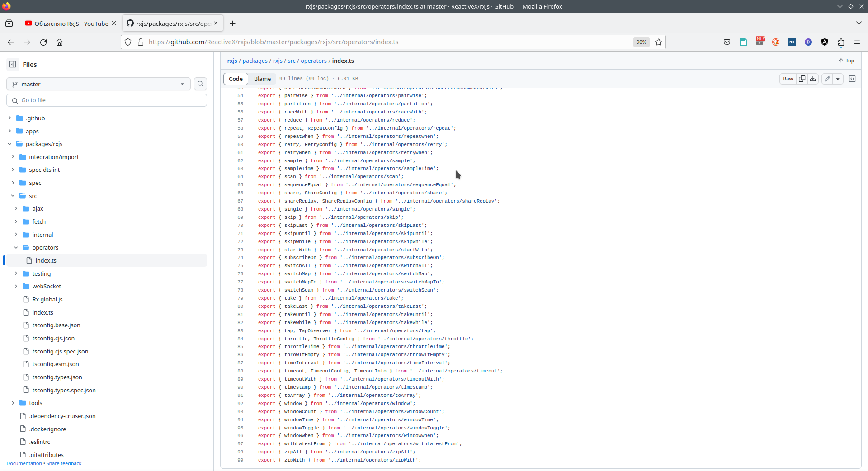Copy raw file contents to clipboard

coord(802,79)
